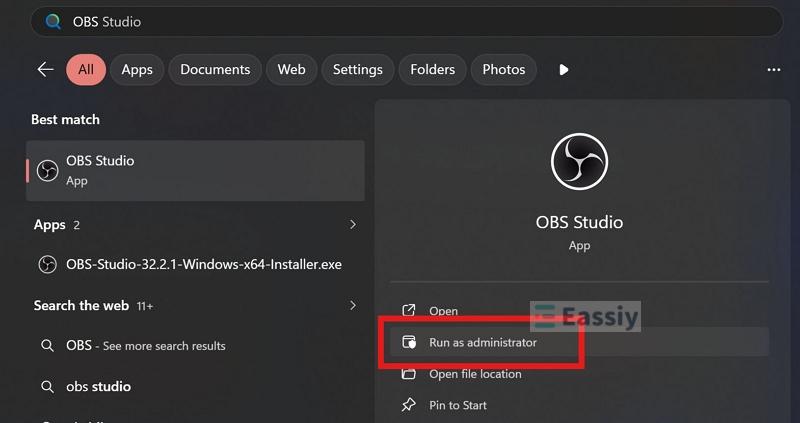Click the large OBS Studio logo in preview
This screenshot has width=800, height=423.
click(x=579, y=161)
